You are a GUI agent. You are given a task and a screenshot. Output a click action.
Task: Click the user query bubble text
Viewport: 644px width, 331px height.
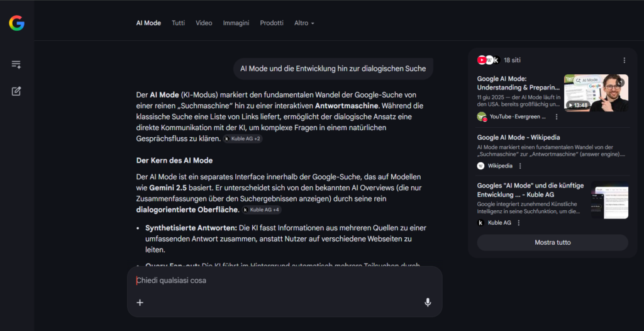coord(333,69)
